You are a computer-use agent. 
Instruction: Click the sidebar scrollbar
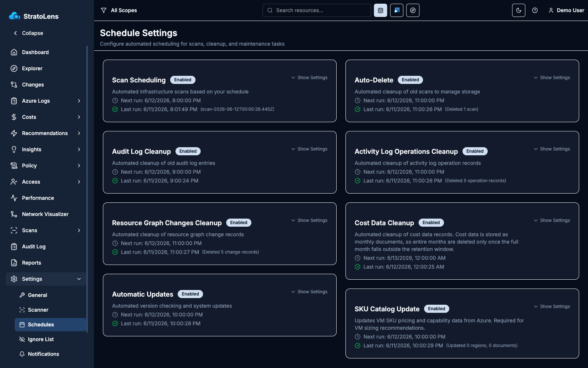[87, 189]
